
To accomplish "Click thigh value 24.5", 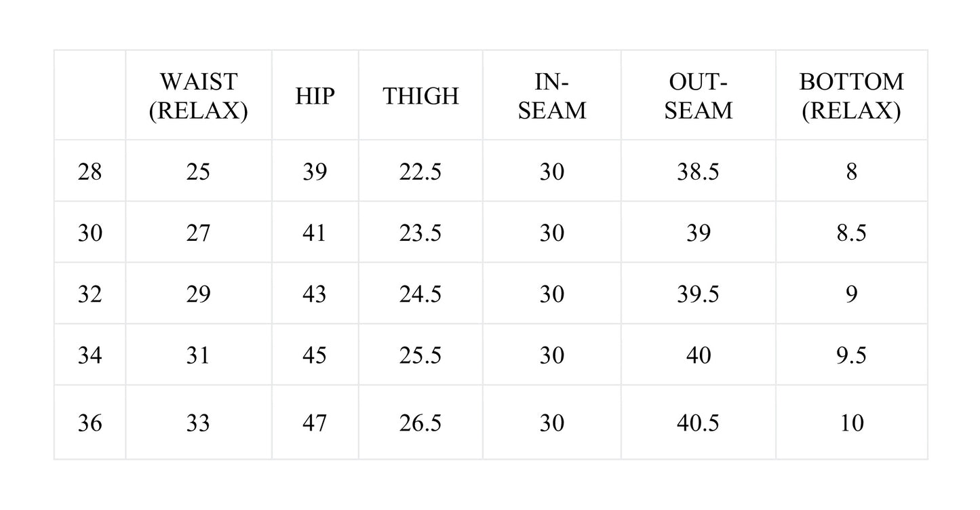I will click(x=420, y=294).
